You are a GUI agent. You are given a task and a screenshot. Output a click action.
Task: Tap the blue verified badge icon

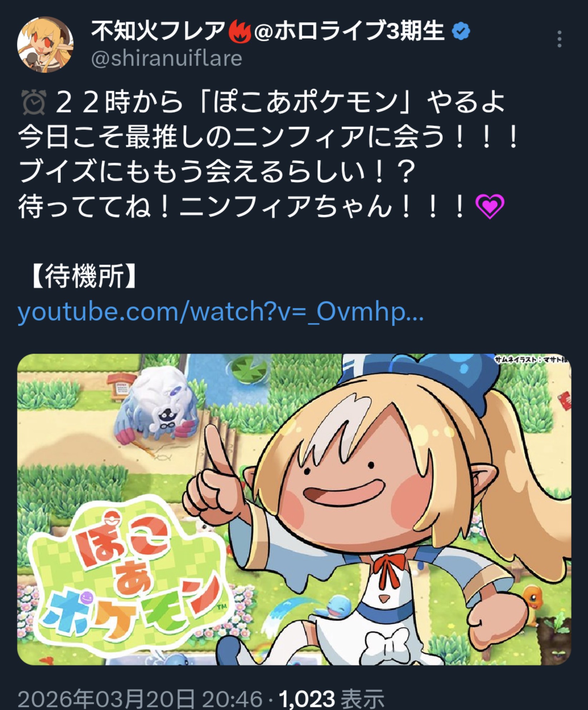pos(461,31)
